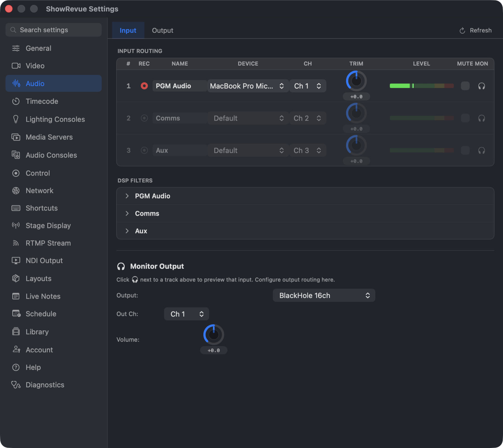Edit the Comms name field
Image resolution: width=503 pixels, height=448 pixels.
coord(180,118)
